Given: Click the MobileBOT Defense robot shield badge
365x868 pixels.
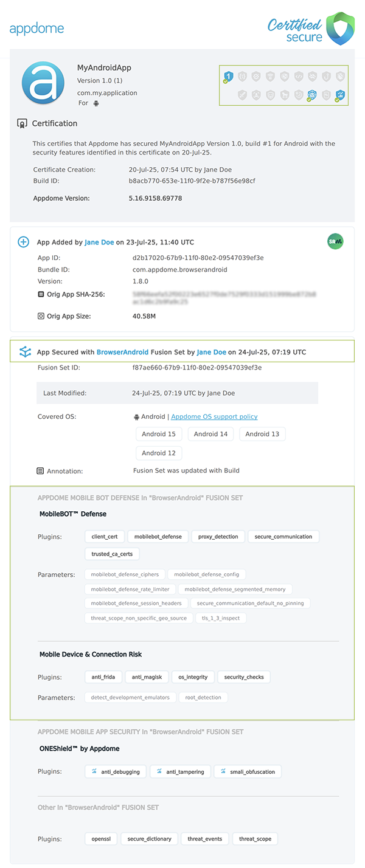Looking at the screenshot, I should [312, 94].
